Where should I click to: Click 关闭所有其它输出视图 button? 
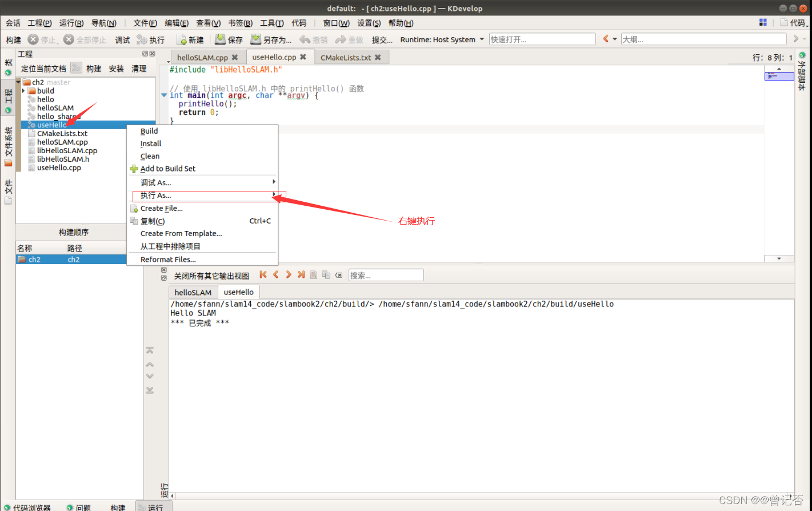[211, 276]
